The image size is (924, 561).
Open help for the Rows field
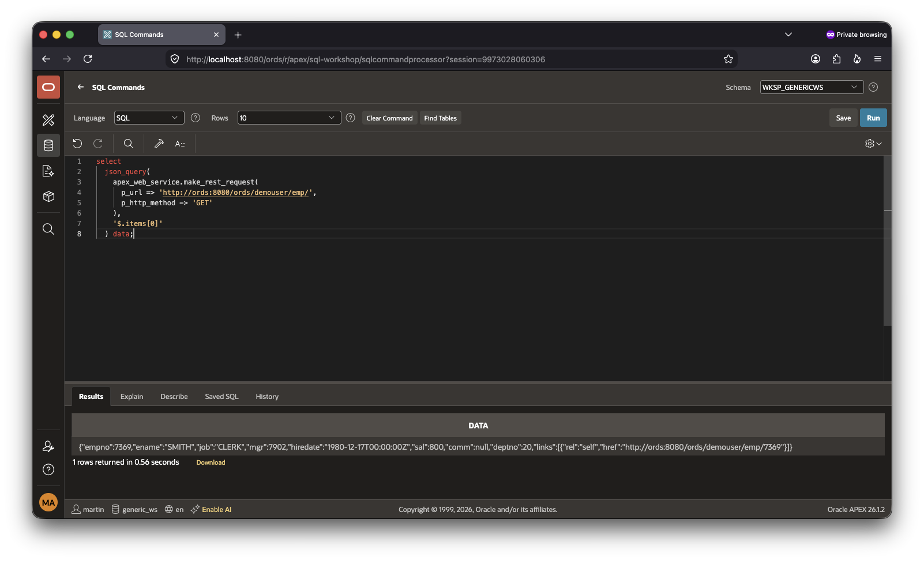tap(350, 118)
